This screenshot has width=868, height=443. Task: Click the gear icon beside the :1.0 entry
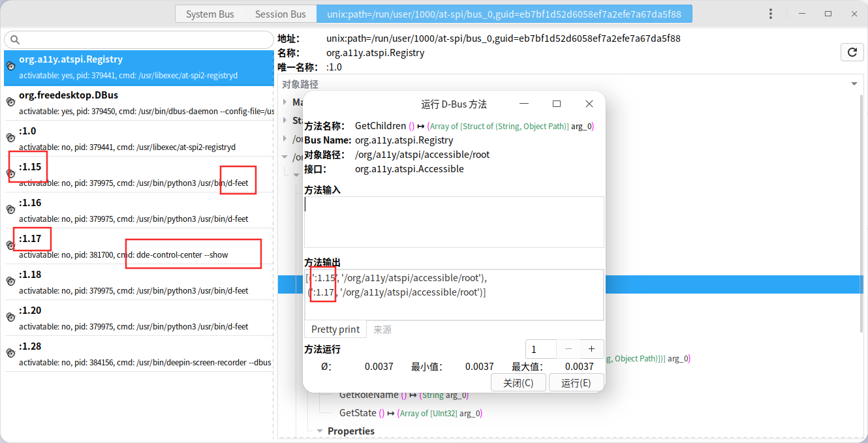(x=10, y=138)
